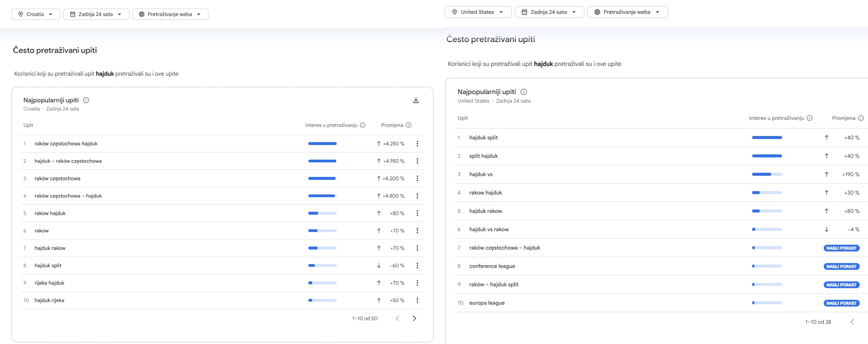Show info for Najpopularniji upiti in Croatia panel
The image size is (868, 344).
tap(86, 100)
